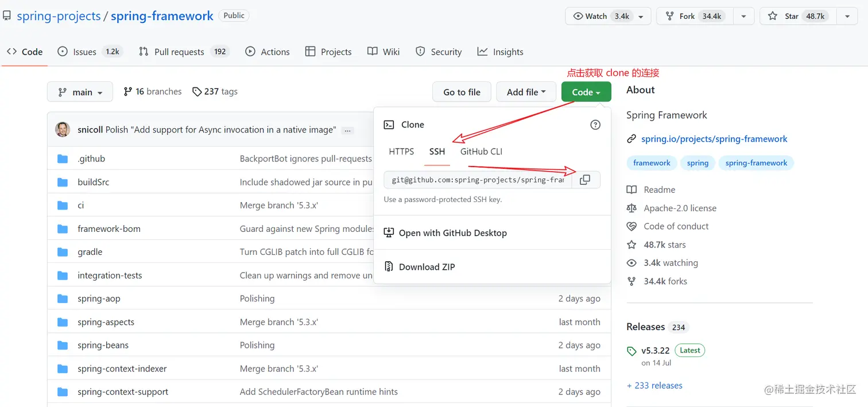
Task: Select the GitHub CLI clone tab
Action: (481, 152)
